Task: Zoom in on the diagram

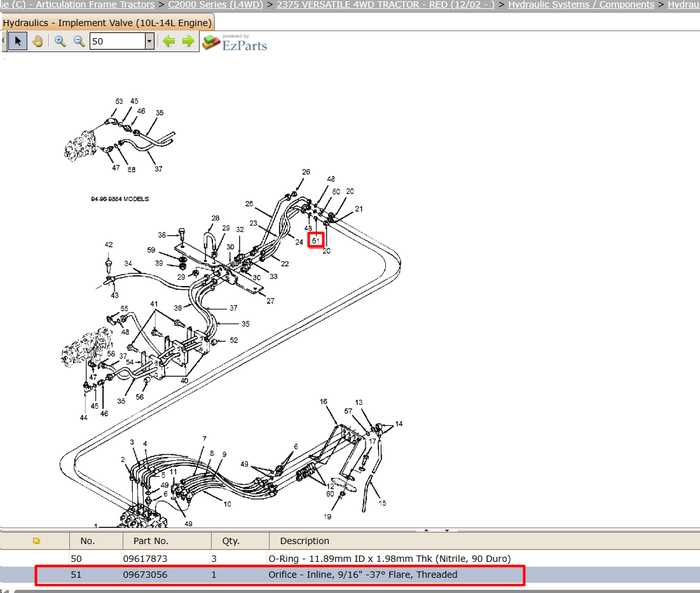Action: click(x=60, y=41)
